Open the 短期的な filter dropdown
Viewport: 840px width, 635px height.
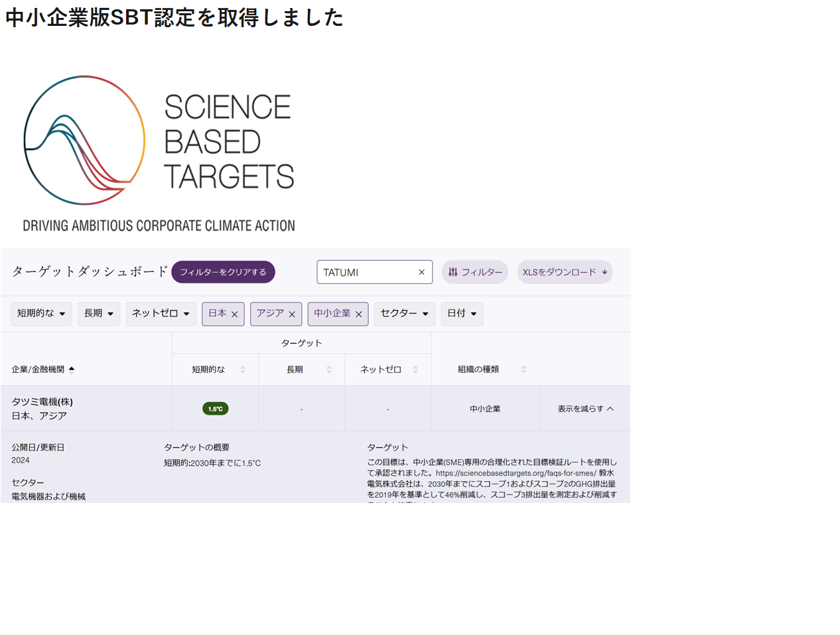tap(41, 313)
